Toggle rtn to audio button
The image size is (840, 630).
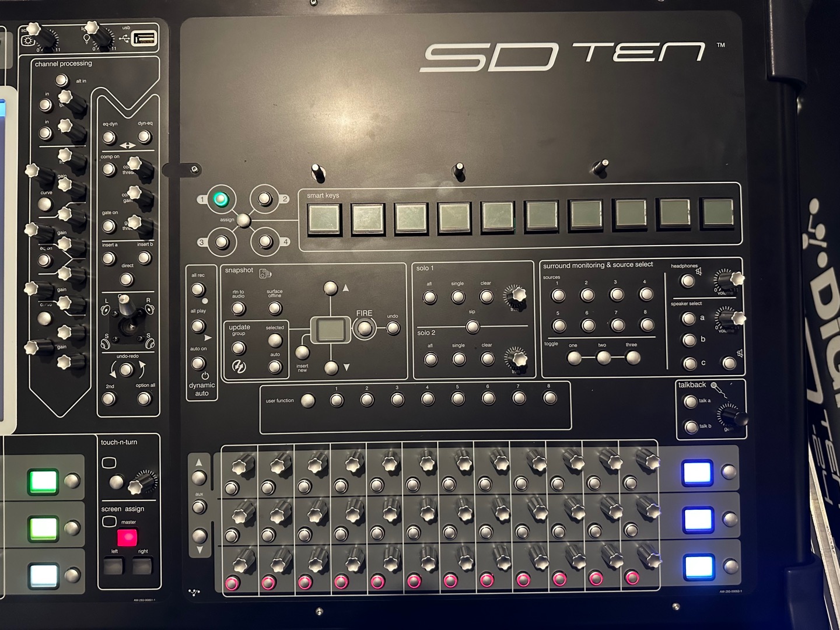coord(239,308)
